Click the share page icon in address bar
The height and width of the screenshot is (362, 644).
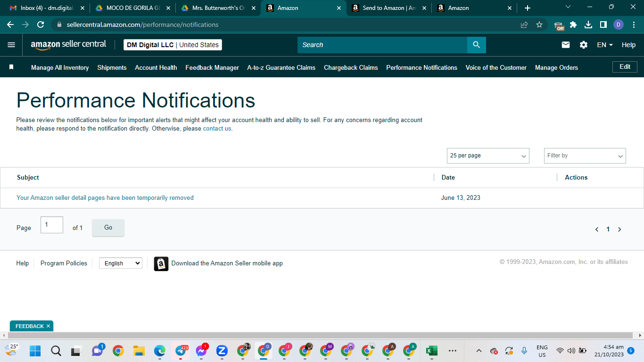pos(524,25)
